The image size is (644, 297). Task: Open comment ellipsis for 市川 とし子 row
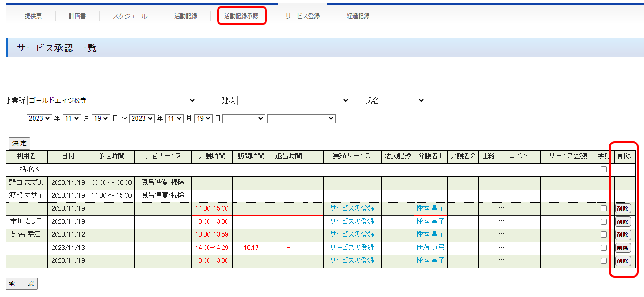click(x=501, y=221)
